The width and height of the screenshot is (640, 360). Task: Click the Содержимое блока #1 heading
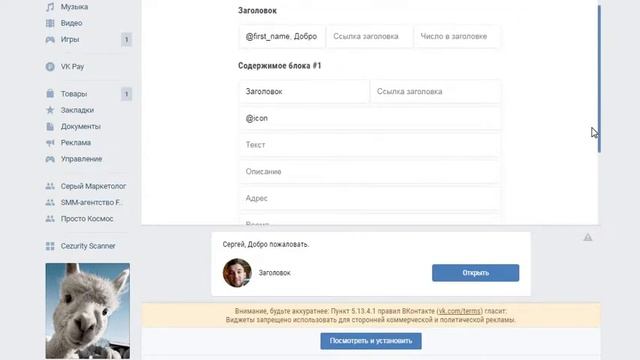(280, 66)
